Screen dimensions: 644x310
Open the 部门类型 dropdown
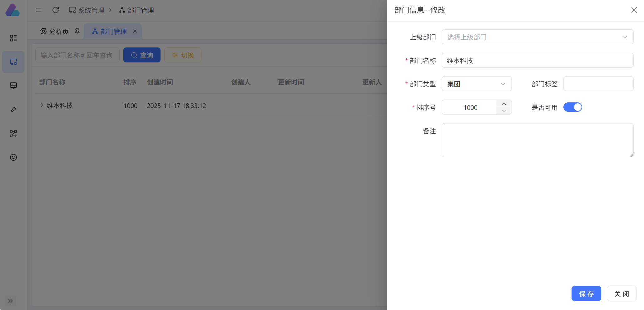pyautogui.click(x=476, y=84)
